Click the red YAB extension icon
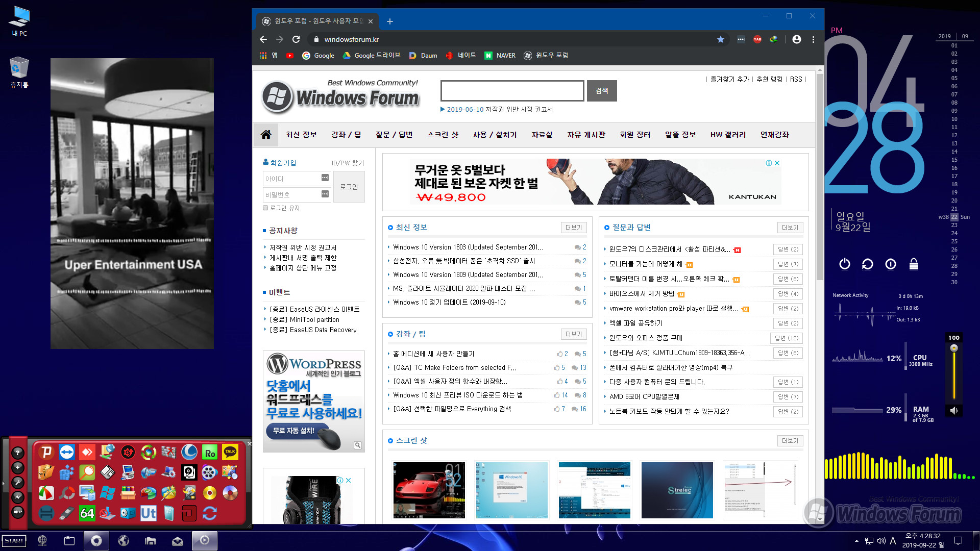 point(757,39)
